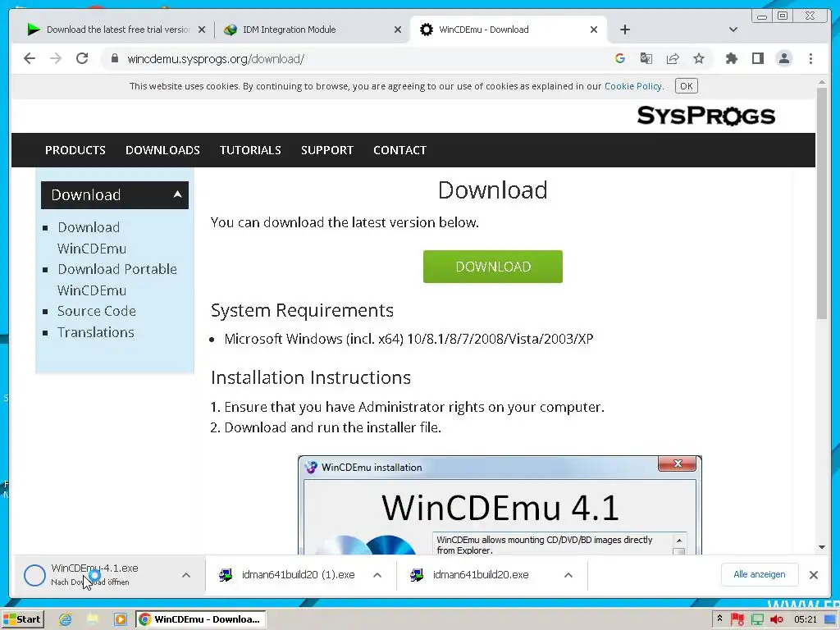The width and height of the screenshot is (840, 630).
Task: Click the page vertical scrollbar thumb
Action: click(x=822, y=203)
